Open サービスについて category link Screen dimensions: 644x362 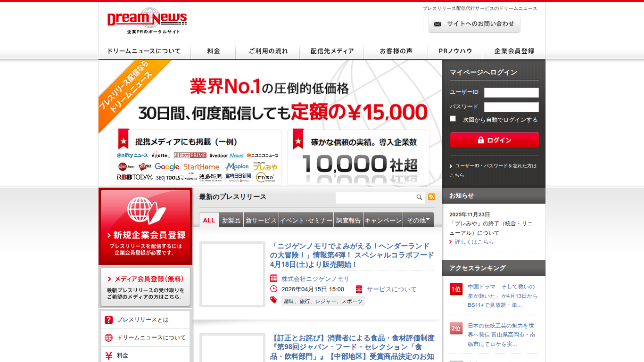click(392, 289)
